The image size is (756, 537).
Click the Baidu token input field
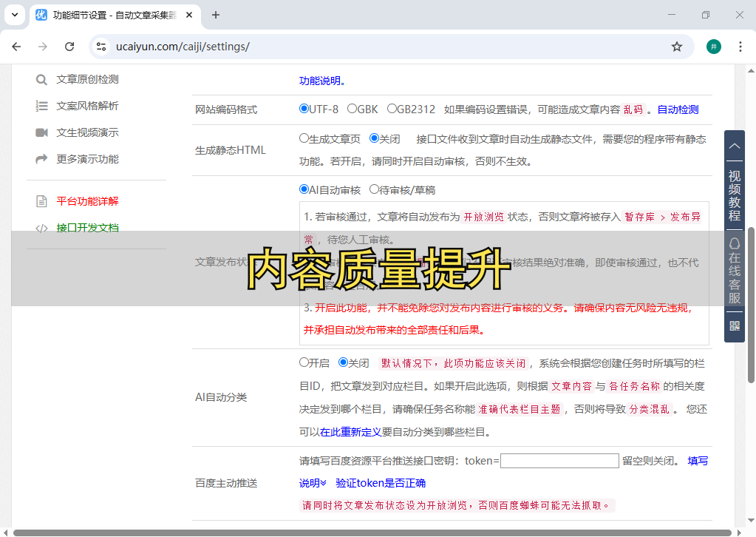click(x=559, y=461)
